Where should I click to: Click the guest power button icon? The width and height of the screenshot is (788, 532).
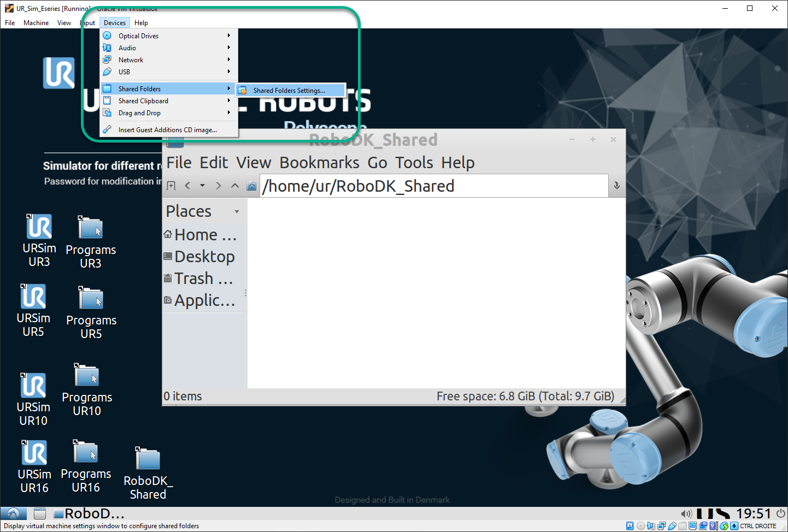781,513
